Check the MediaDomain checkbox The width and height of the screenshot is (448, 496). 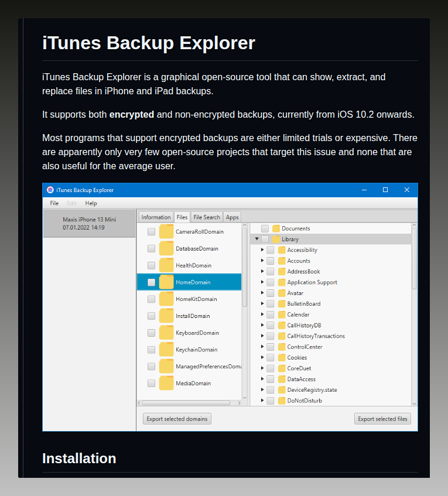click(151, 383)
